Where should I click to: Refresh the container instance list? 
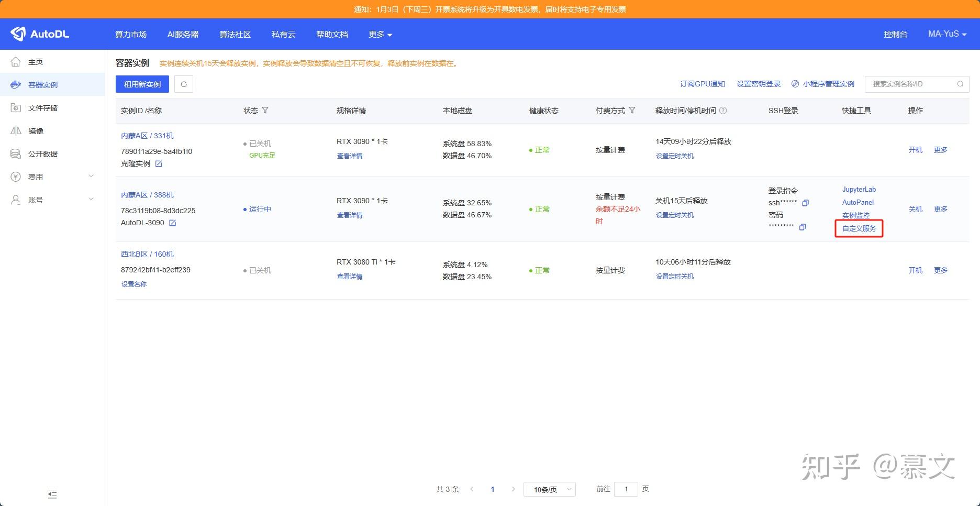[183, 84]
